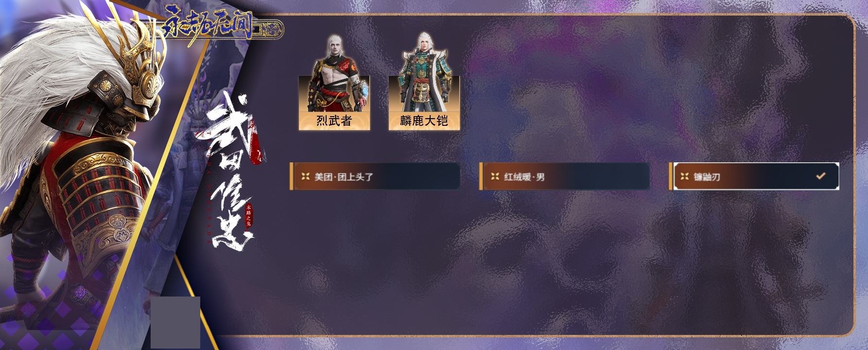Image resolution: width=868 pixels, height=350 pixels.
Task: Click the star icon beside 镰鼬刃
Action: pyautogui.click(x=684, y=176)
